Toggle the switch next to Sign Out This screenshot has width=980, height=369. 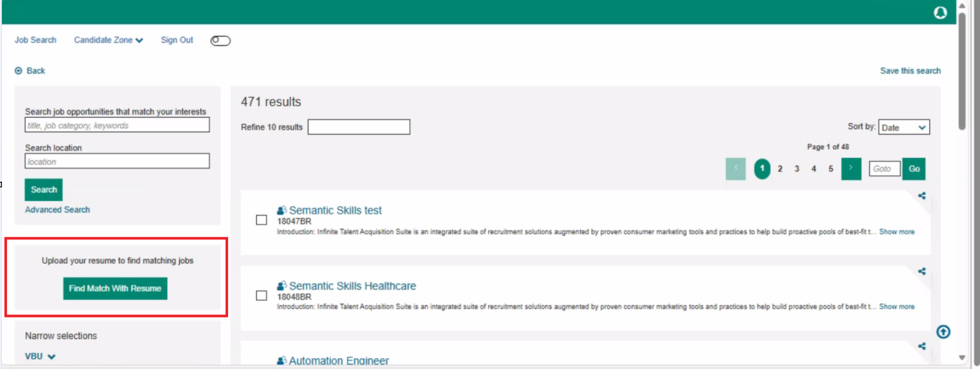[x=221, y=41]
